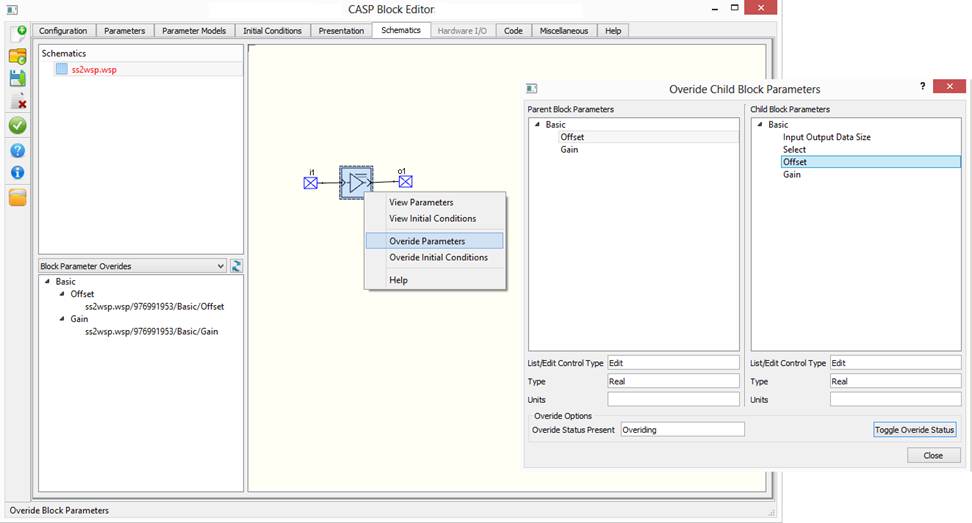Viewport: 972px width, 523px height.
Task: Click the save floppy disk icon
Action: point(17,79)
